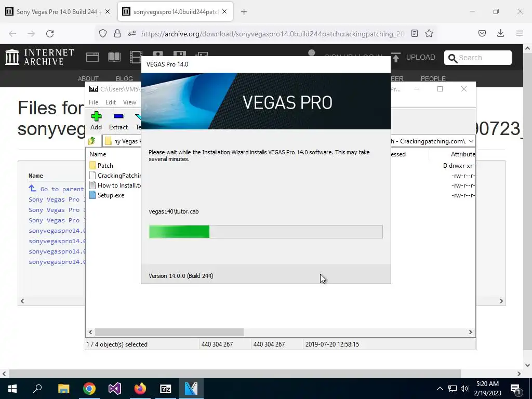Click the 7-Zip horizontal scrollbar thumb
Image resolution: width=532 pixels, height=399 pixels.
click(x=169, y=332)
